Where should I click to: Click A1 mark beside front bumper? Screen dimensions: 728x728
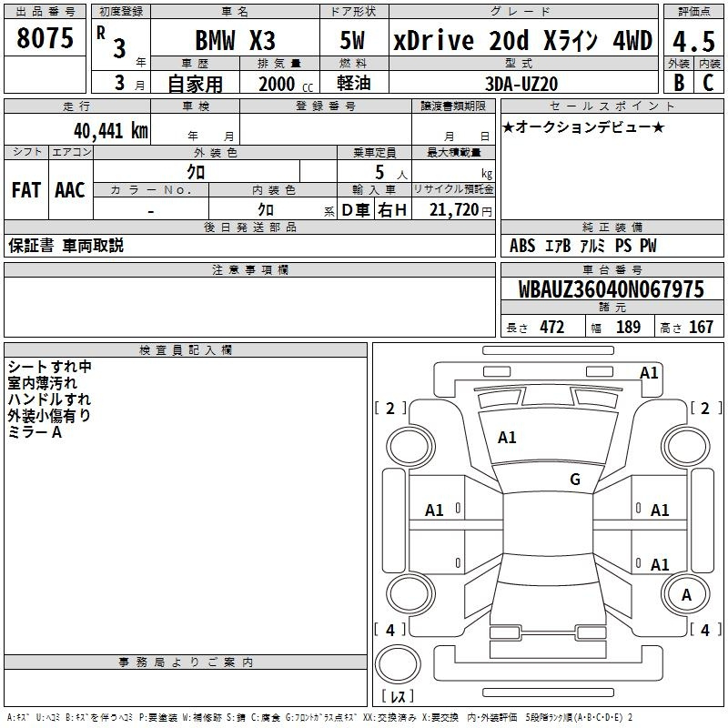(x=649, y=373)
